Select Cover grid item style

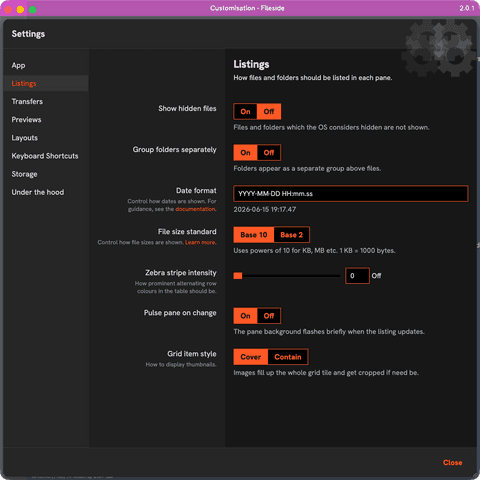(251, 357)
